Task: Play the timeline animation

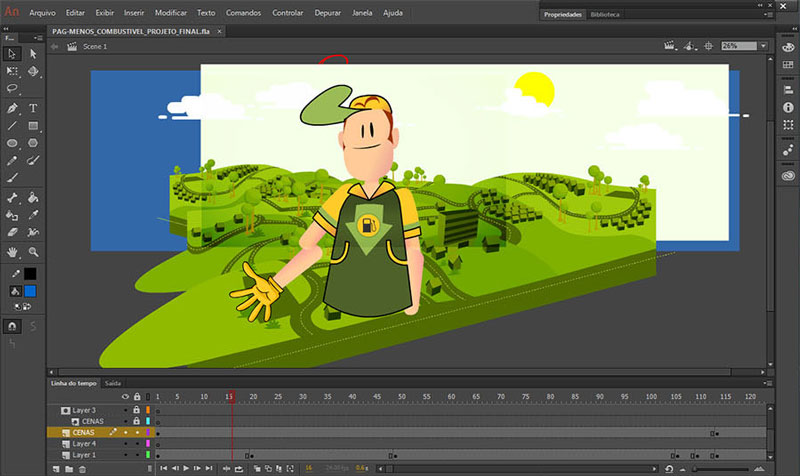Action: tap(186, 468)
